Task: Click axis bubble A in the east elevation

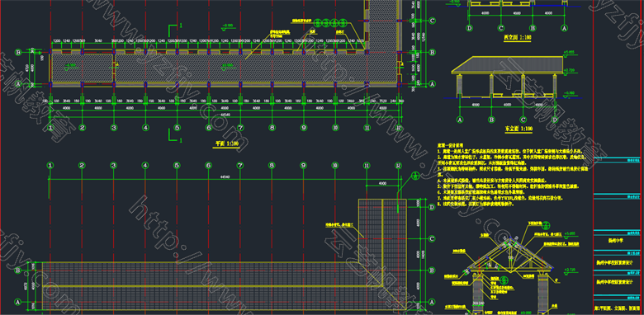Action: pyautogui.click(x=460, y=120)
